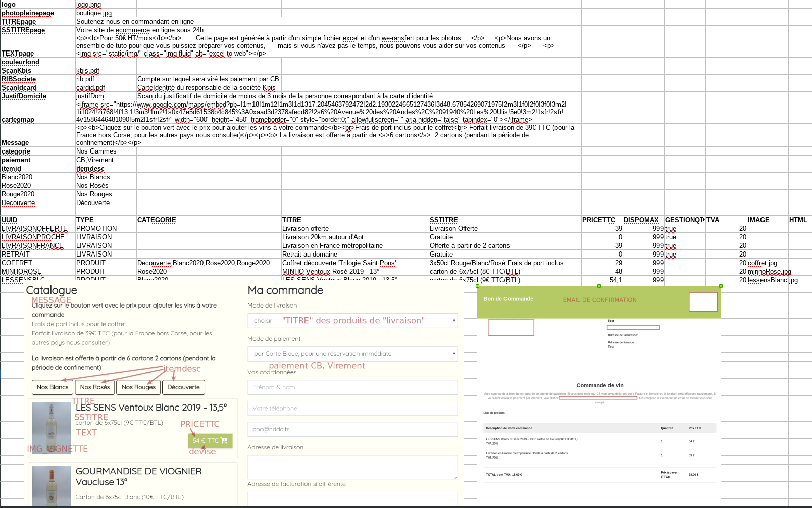Open the 'par Carte Bleue' Mode de paiement dropdown

coord(352,354)
